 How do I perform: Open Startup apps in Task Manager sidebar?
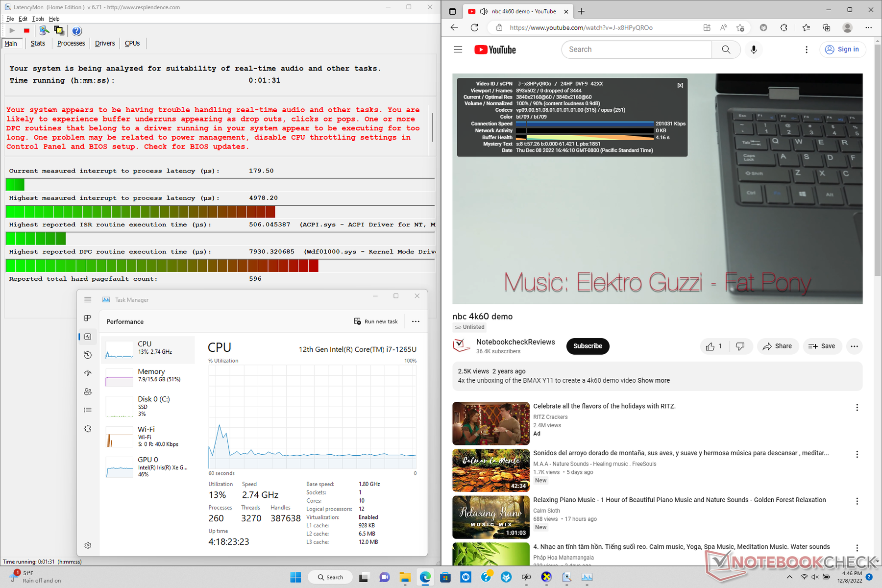click(x=88, y=373)
